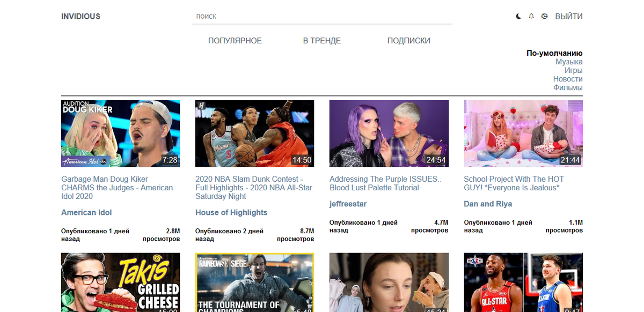This screenshot has height=312, width=644.
Task: Open 'School Project With The HOT GUY' title
Action: (x=514, y=183)
